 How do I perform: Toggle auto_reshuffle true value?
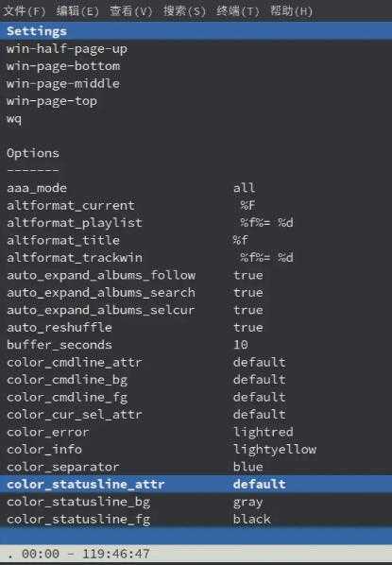pyautogui.click(x=248, y=328)
